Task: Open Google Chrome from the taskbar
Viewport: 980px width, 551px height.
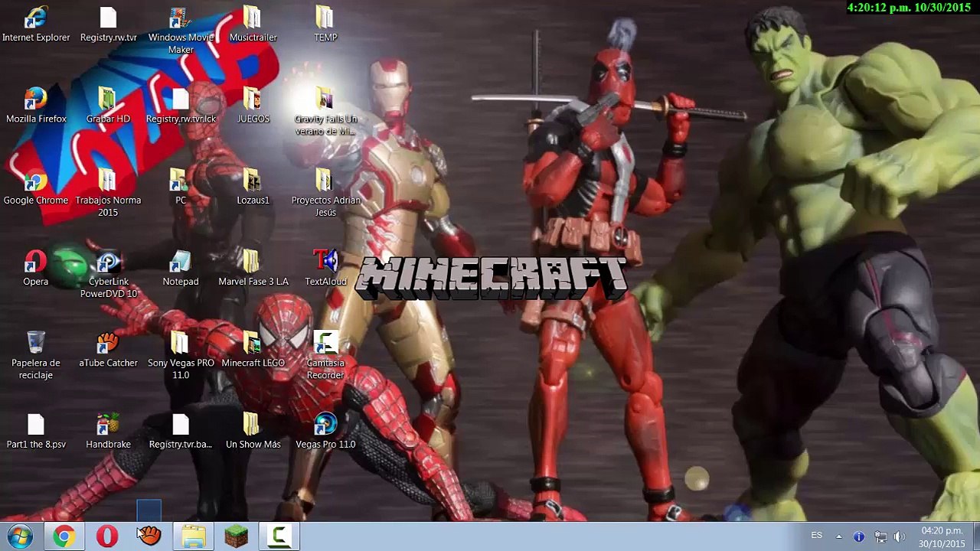Action: [64, 536]
